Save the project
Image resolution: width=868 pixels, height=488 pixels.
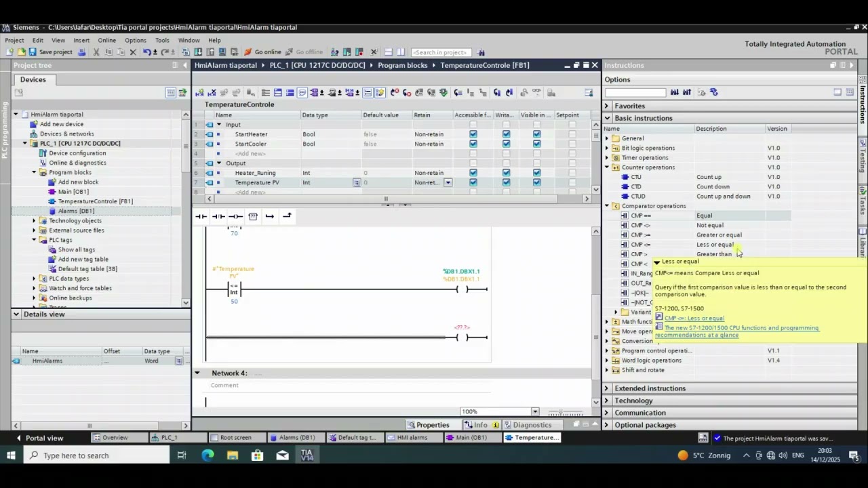(51, 52)
